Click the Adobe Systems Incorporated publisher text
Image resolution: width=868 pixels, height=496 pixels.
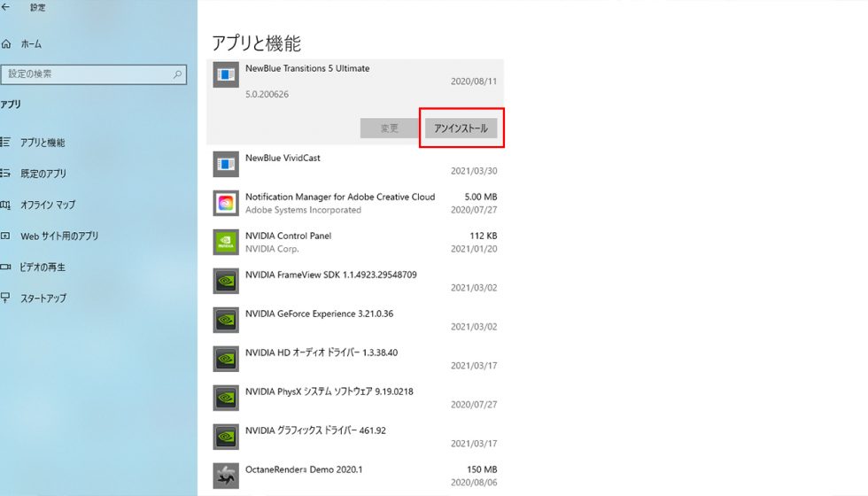coord(303,211)
